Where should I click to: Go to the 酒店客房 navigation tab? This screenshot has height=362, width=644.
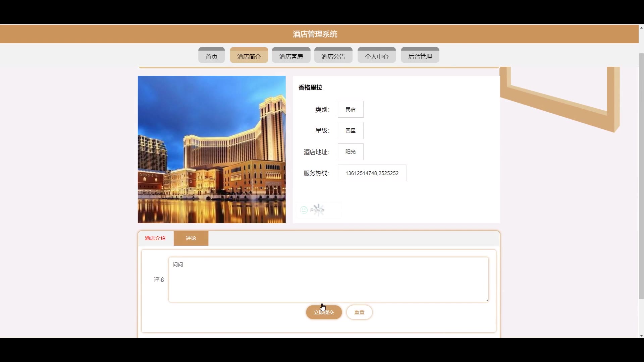point(291,55)
